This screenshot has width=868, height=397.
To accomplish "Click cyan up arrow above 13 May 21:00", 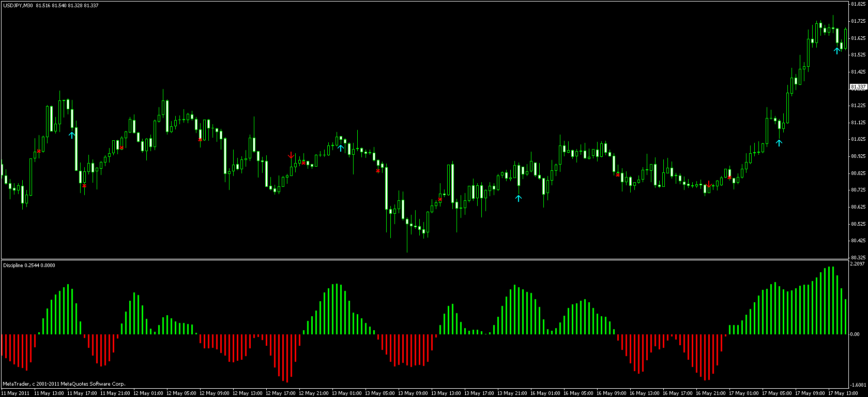I will coord(519,198).
